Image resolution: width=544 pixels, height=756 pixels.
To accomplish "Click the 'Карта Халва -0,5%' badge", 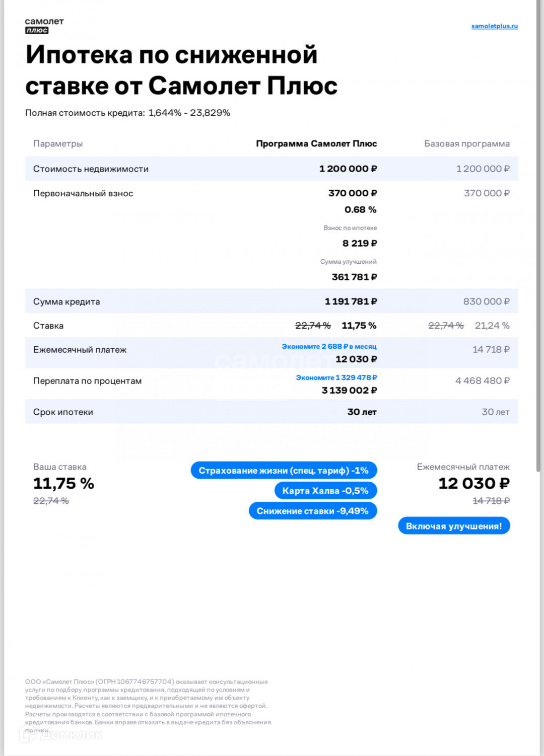I will [325, 491].
